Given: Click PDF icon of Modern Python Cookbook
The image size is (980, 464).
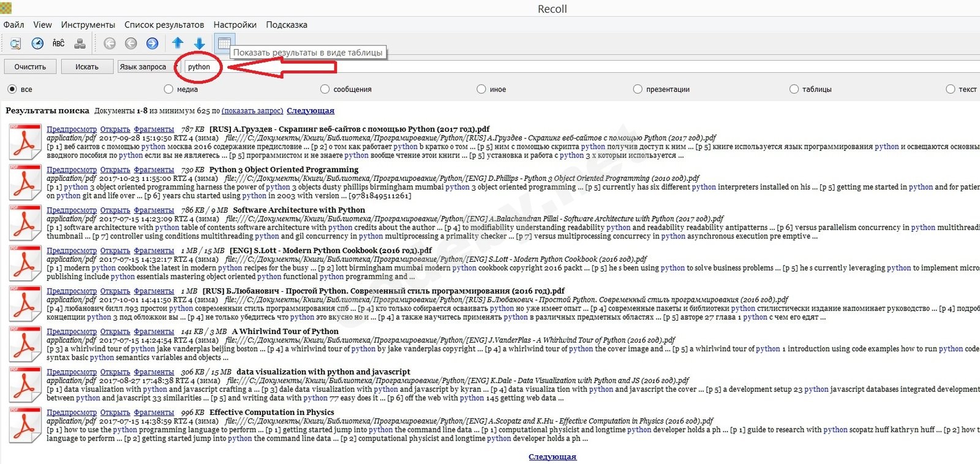Looking at the screenshot, I should pos(24,264).
